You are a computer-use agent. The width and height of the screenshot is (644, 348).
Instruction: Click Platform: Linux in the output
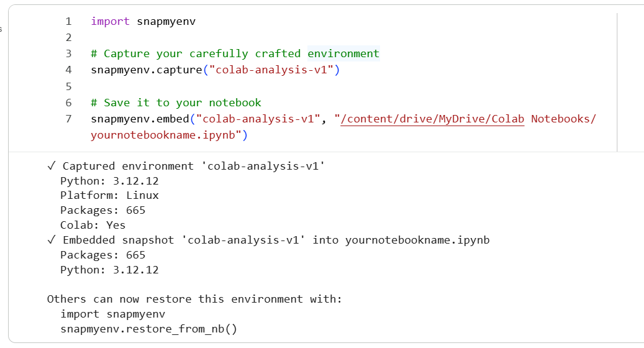tap(109, 196)
